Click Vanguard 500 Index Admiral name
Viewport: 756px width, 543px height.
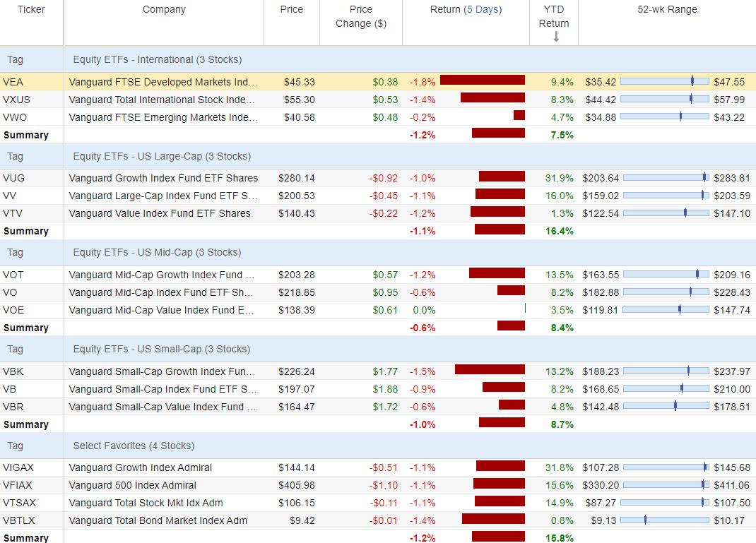point(133,485)
